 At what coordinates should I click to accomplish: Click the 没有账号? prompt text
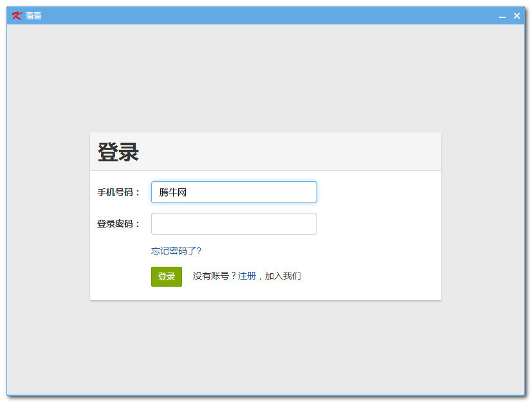(x=214, y=276)
